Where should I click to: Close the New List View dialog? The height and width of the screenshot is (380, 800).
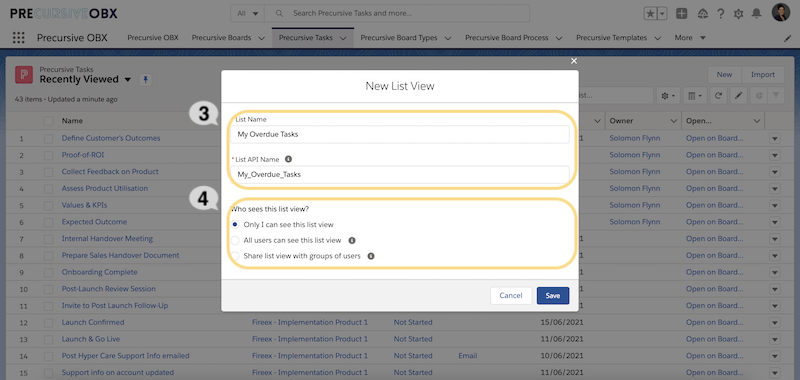click(574, 61)
